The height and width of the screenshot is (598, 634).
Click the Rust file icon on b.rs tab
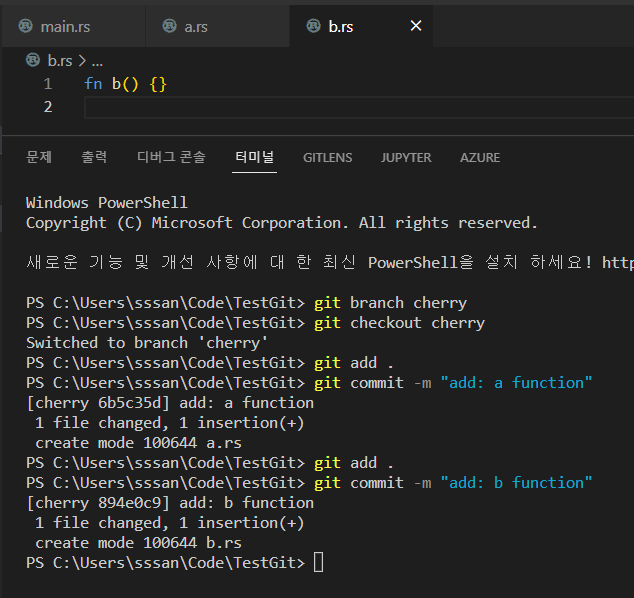(312, 27)
